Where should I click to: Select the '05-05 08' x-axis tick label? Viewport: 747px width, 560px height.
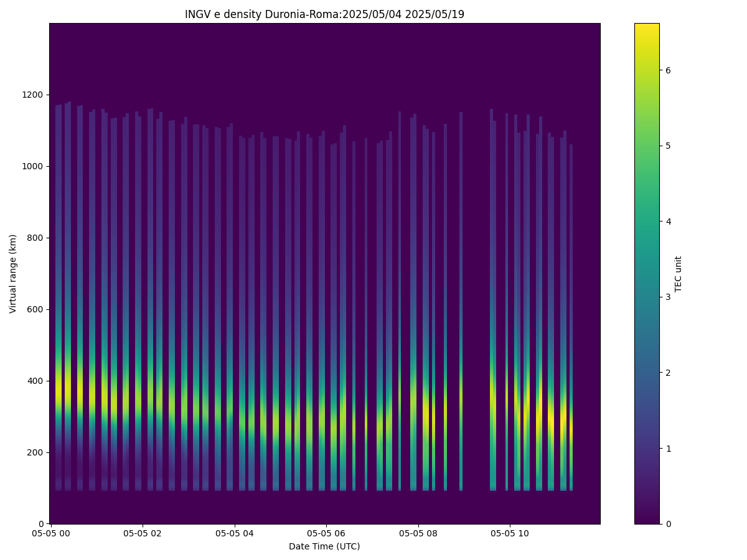[x=418, y=533]
